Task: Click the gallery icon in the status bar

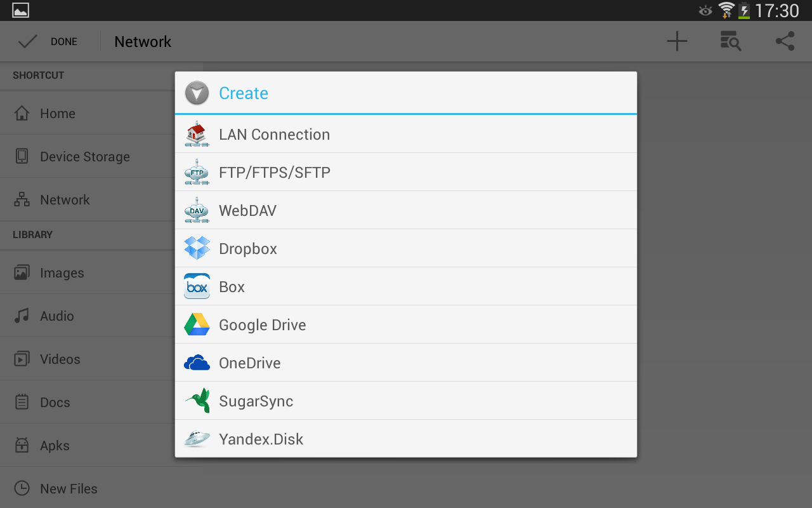Action: point(20,10)
